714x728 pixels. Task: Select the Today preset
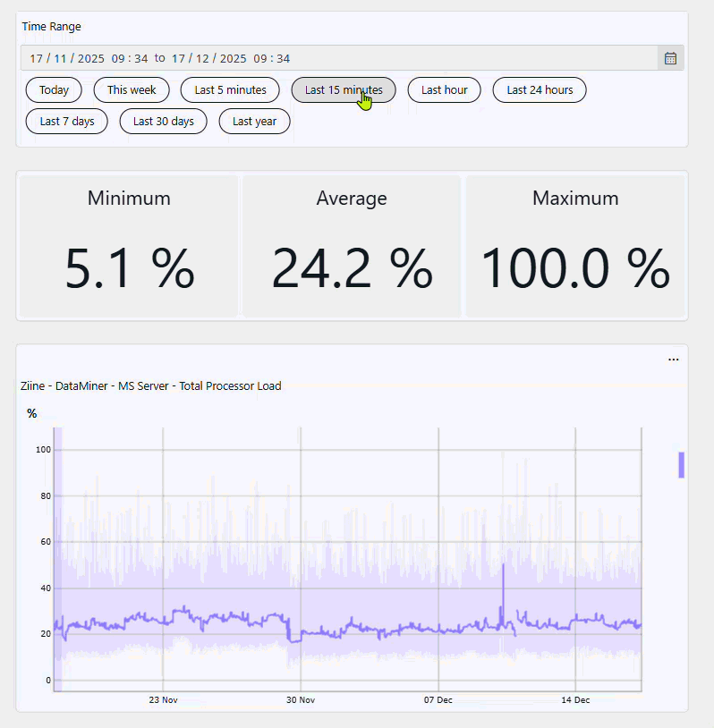click(x=54, y=90)
